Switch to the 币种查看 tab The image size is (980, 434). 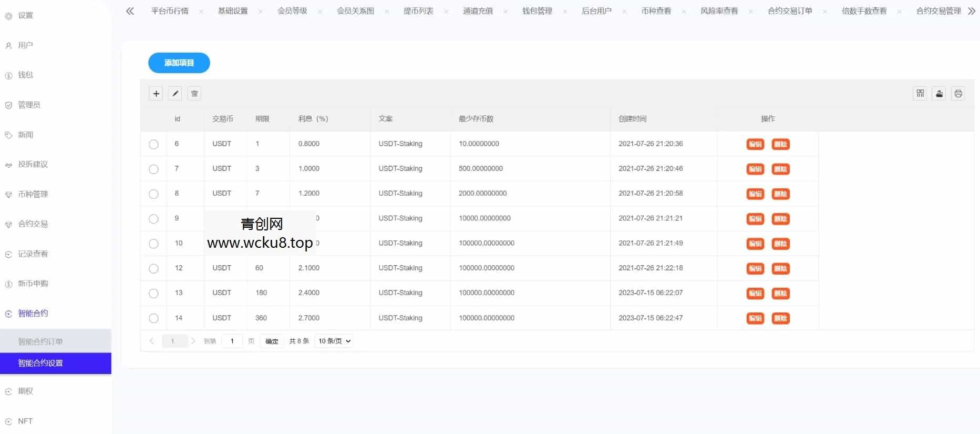(656, 11)
